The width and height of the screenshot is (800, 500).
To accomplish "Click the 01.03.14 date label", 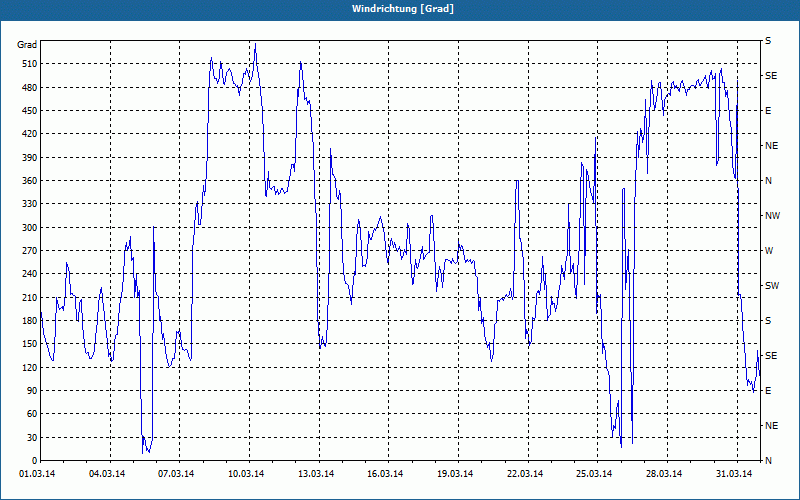I will coord(37,474).
